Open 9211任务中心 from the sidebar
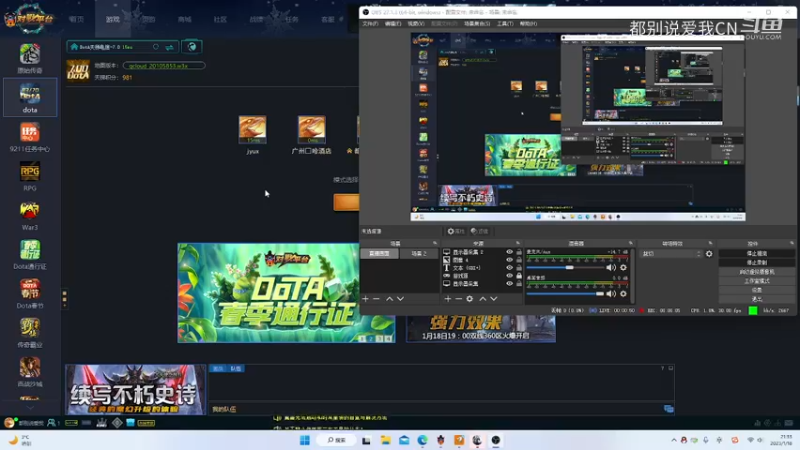This screenshot has width=800, height=450. [x=30, y=137]
